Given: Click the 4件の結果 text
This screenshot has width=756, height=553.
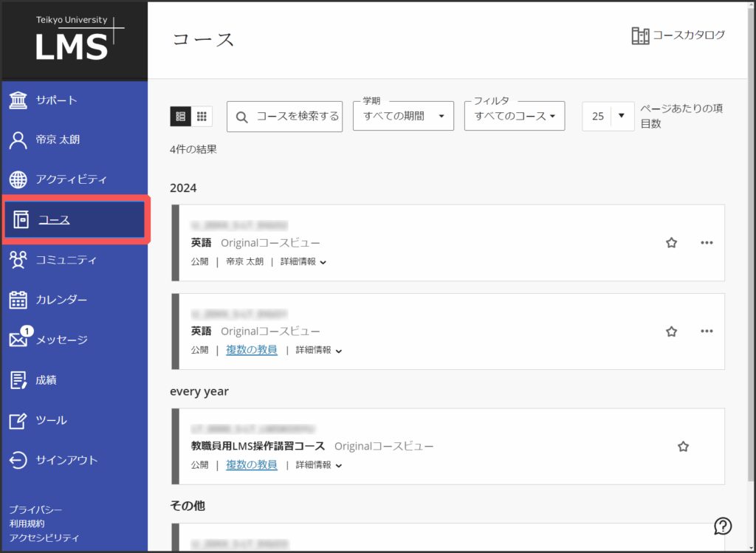Looking at the screenshot, I should coord(193,149).
